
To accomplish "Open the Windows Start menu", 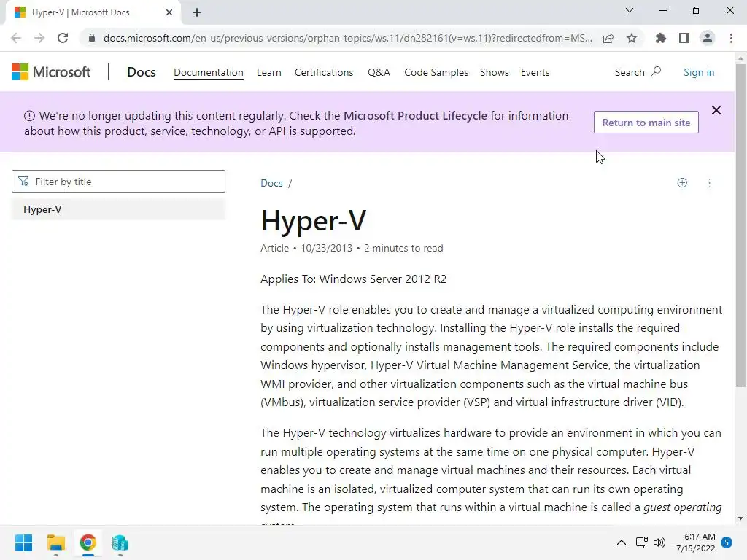I will (24, 542).
